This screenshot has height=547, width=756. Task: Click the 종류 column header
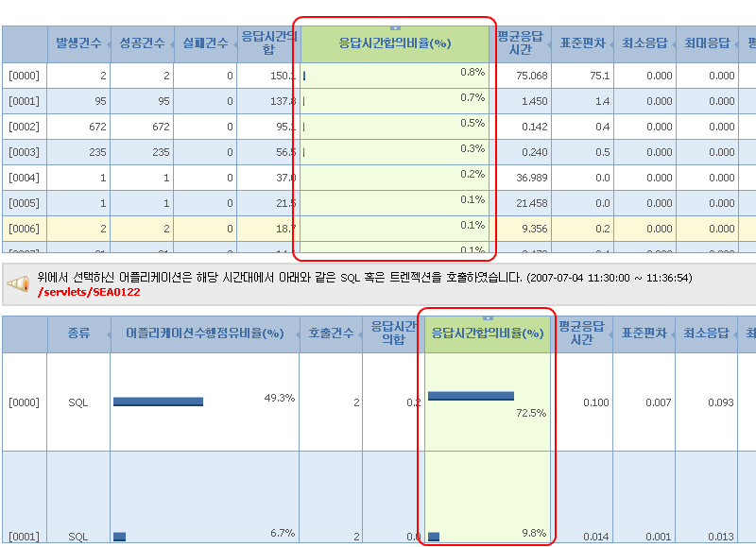(78, 333)
